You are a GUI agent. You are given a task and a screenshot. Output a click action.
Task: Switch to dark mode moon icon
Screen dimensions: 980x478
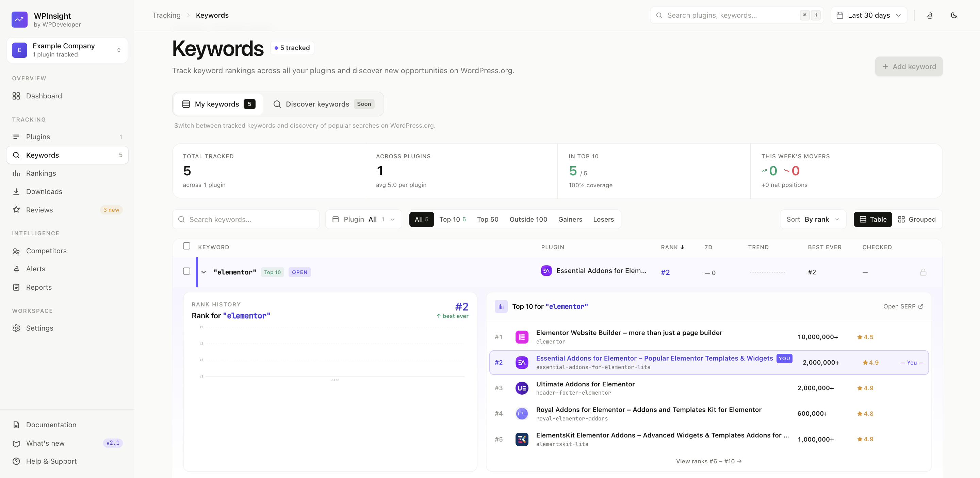point(954,16)
